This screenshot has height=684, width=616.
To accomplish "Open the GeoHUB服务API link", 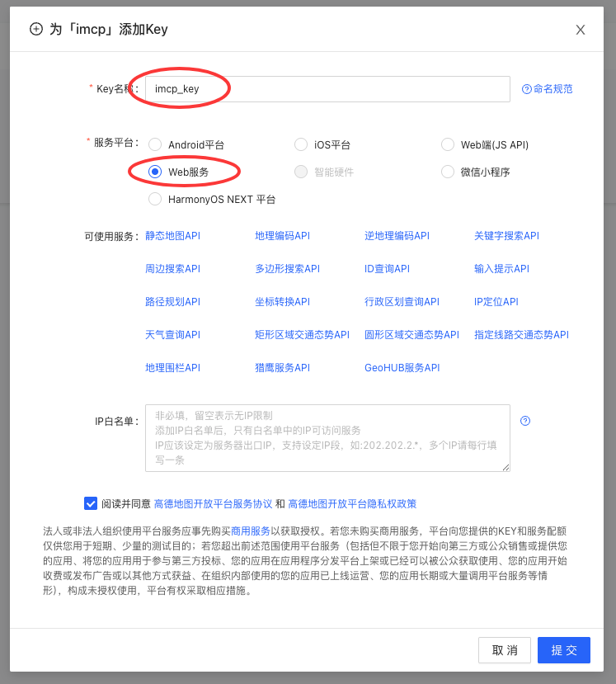I will [x=402, y=368].
